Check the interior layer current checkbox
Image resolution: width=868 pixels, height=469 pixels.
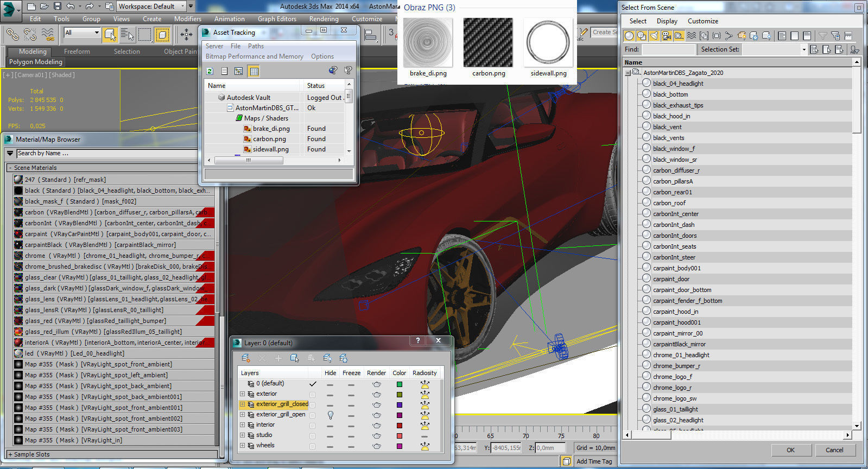[312, 426]
